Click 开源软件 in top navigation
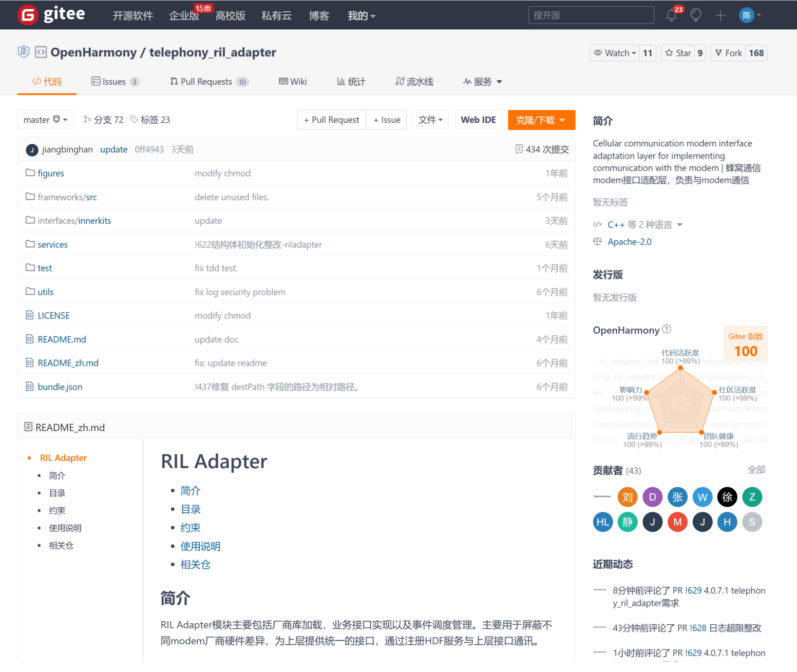This screenshot has height=672, width=797. point(133,16)
